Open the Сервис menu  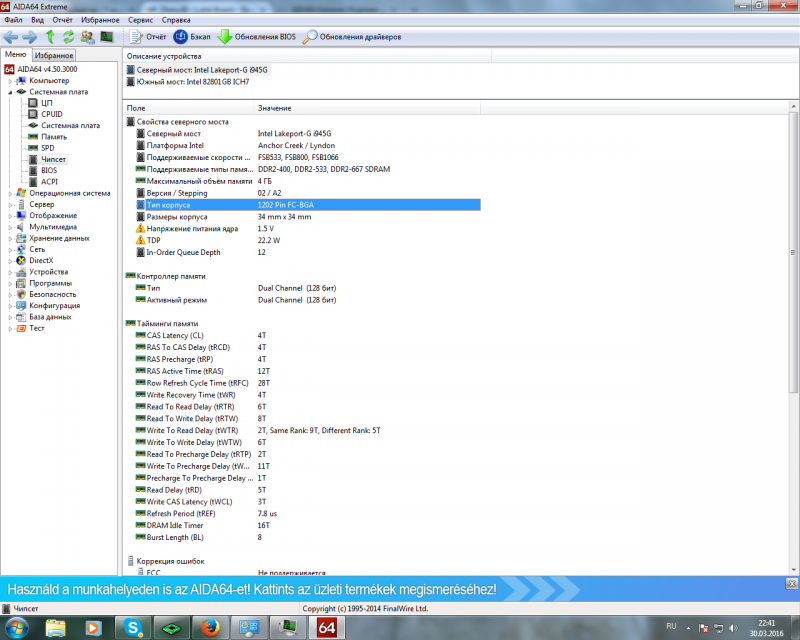(141, 19)
